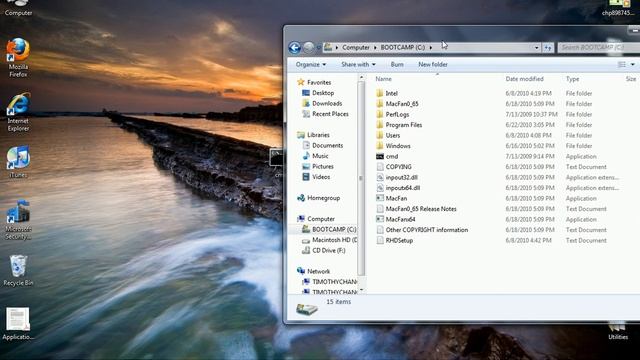The height and width of the screenshot is (360, 640).
Task: Open the view options dropdown arrow
Action: point(632,64)
